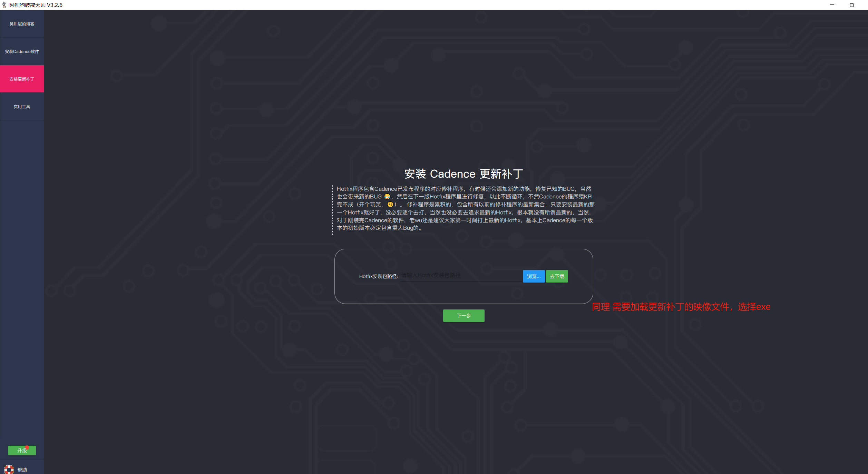Image resolution: width=868 pixels, height=474 pixels.
Task: Click the green 去下载 button
Action: pos(557,276)
